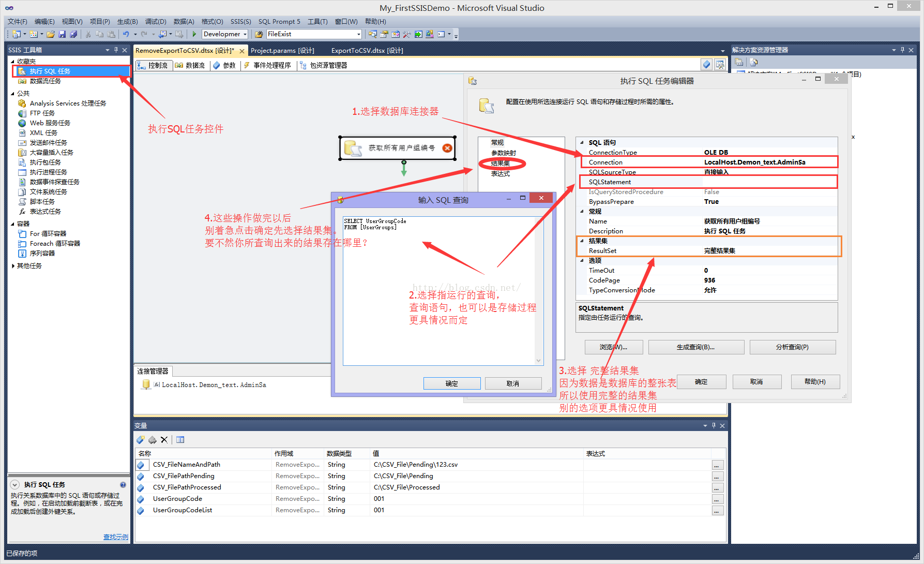Click the New Project toolbar icon
This screenshot has height=564, width=924.
tap(17, 34)
